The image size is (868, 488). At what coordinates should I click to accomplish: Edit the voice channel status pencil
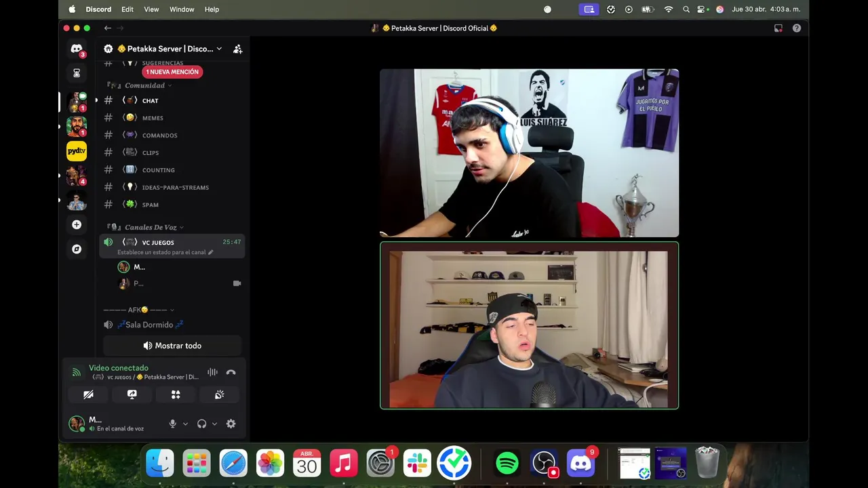[211, 252]
